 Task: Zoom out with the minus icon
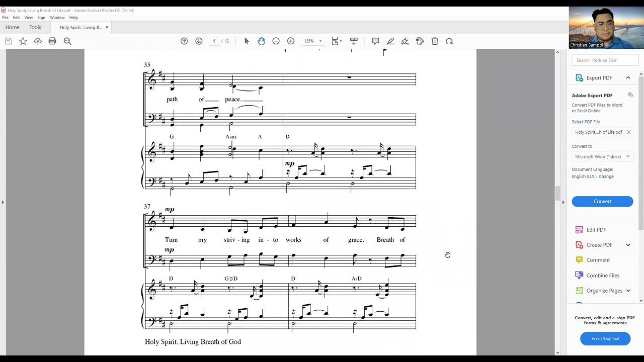pos(276,41)
